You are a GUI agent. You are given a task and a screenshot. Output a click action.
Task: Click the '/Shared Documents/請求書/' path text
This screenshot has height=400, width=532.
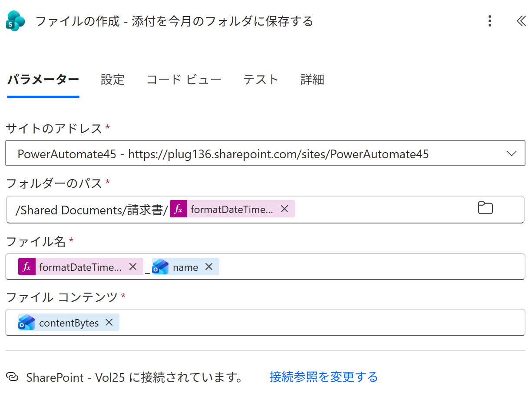coord(92,210)
